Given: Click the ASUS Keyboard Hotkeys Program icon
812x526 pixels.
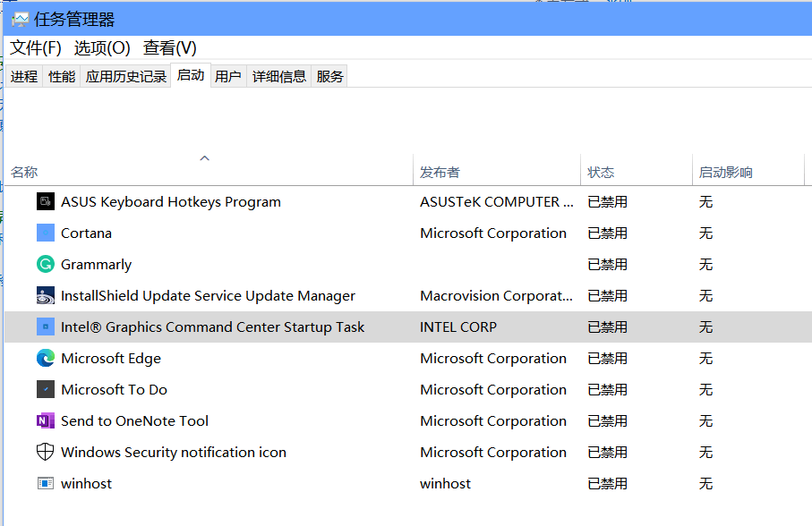Looking at the screenshot, I should (x=46, y=201).
